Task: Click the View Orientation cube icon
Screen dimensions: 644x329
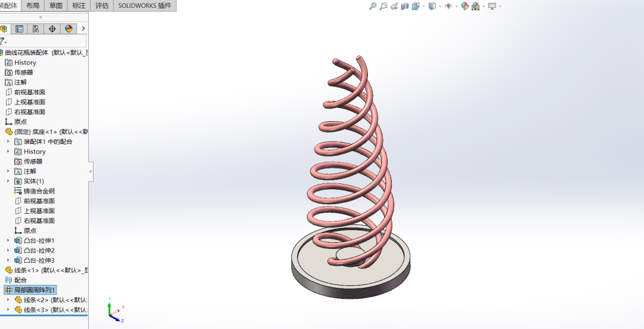Action: [x=416, y=6]
